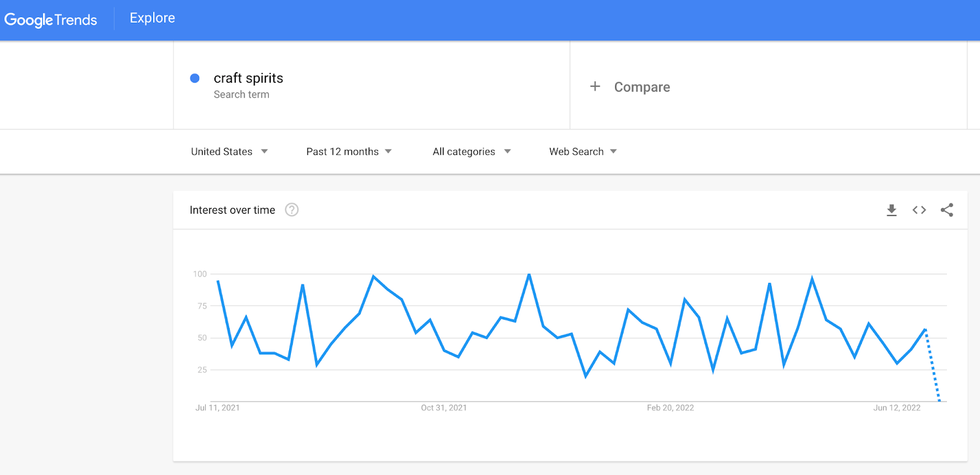Viewport: 980px width, 475px height.
Task: Click the Jun 12, 2022 axis label
Action: (x=897, y=407)
